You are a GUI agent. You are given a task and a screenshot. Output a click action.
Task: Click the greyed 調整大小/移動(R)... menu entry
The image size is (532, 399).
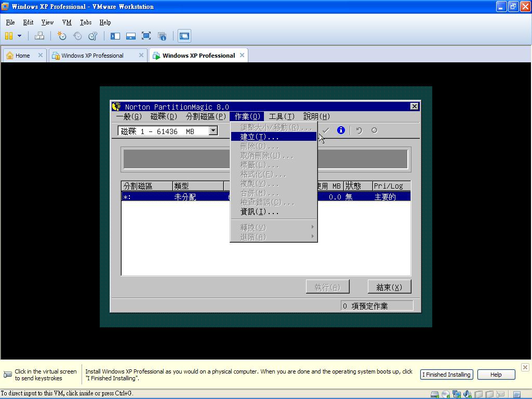coord(273,128)
